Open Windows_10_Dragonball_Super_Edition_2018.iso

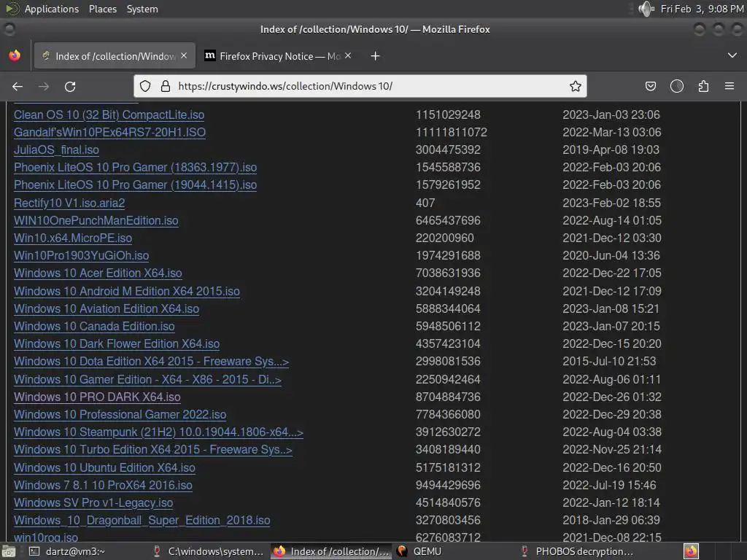click(142, 521)
